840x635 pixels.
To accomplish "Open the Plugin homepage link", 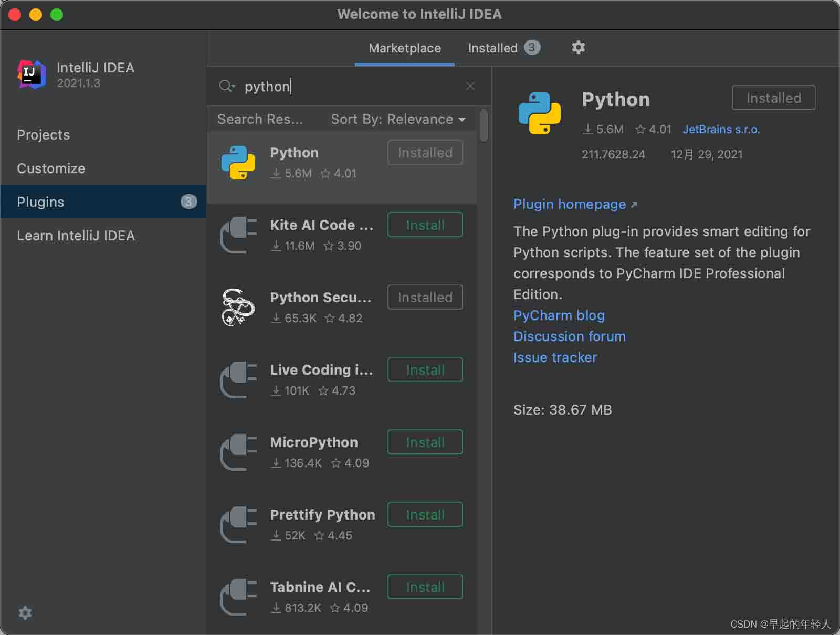I will (x=570, y=204).
